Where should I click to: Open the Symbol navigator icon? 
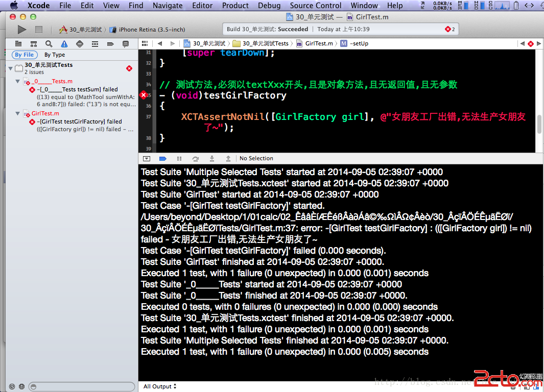(34, 44)
